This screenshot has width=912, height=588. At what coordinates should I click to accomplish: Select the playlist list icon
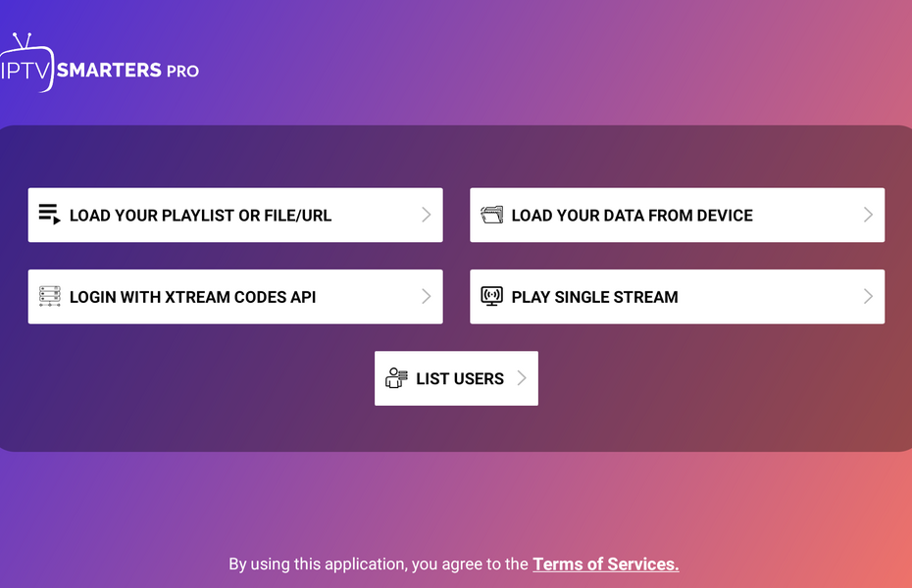pyautogui.click(x=48, y=215)
